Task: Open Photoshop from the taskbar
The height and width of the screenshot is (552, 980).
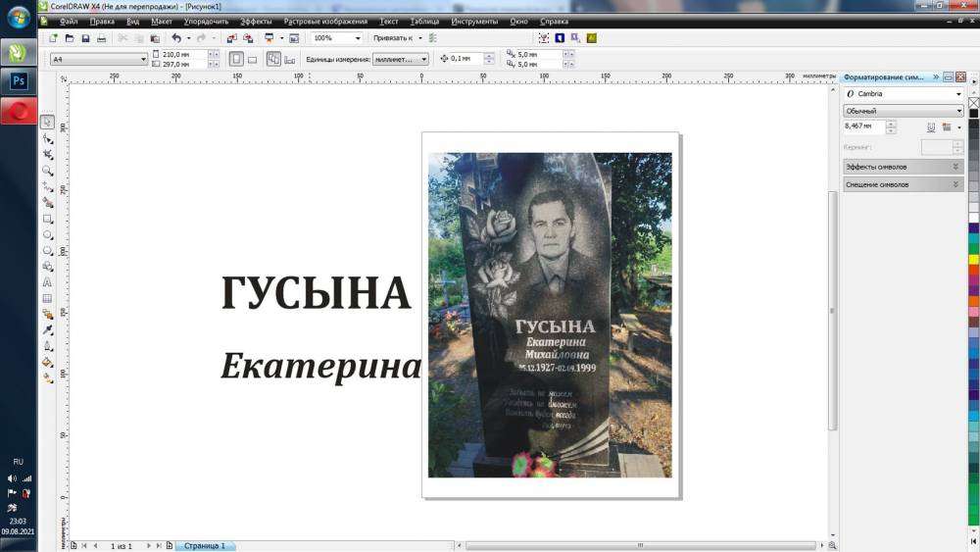Action: 19,81
